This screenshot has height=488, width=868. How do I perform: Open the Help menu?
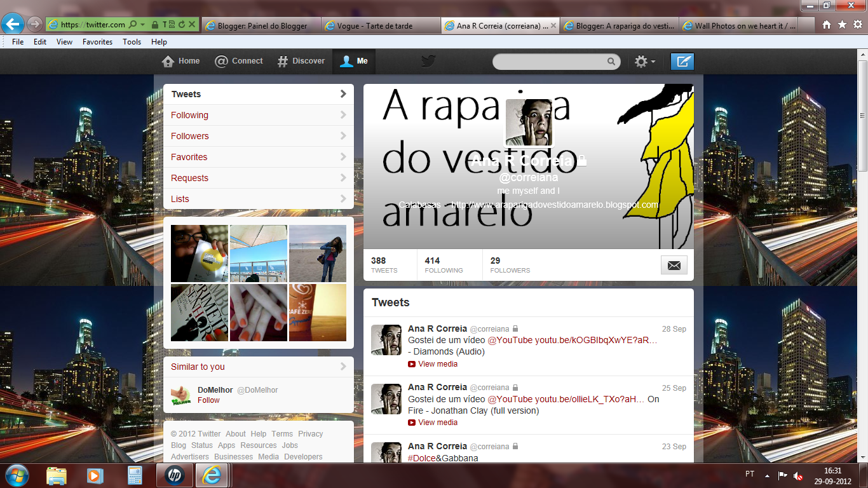159,42
